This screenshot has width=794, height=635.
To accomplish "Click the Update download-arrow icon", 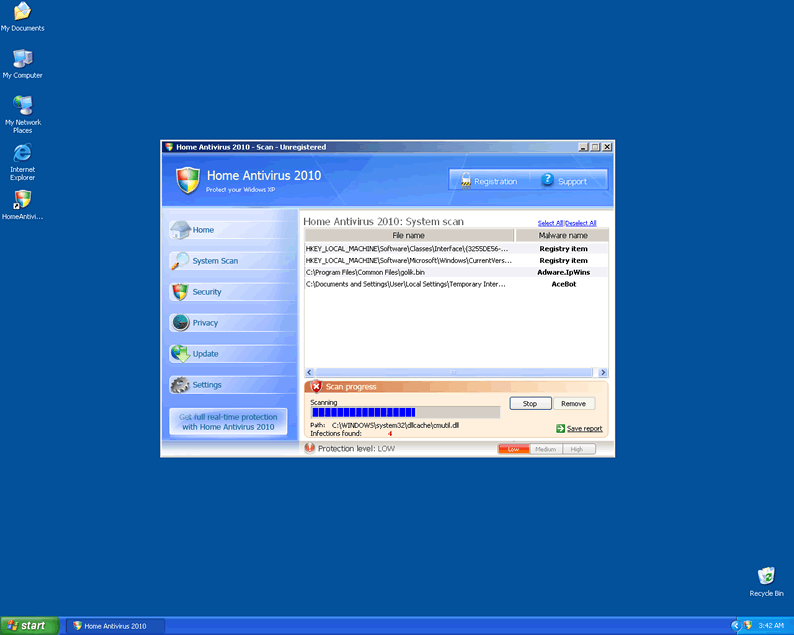I will tap(180, 354).
